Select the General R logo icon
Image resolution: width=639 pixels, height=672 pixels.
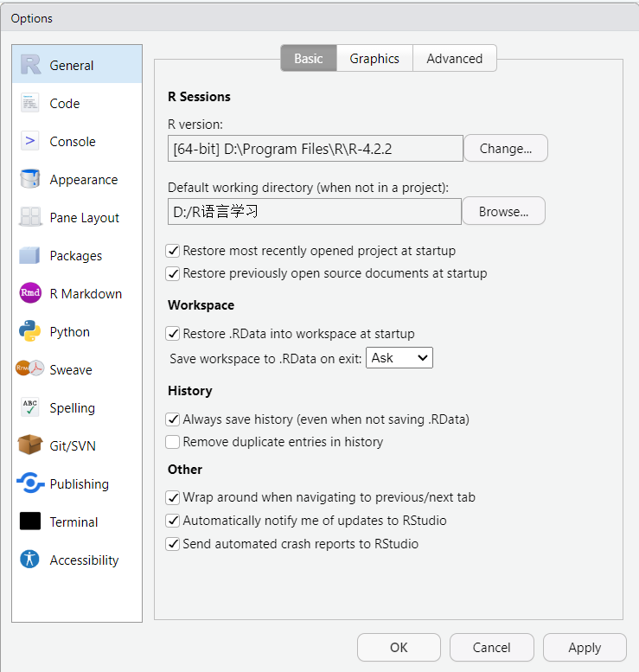click(x=30, y=65)
